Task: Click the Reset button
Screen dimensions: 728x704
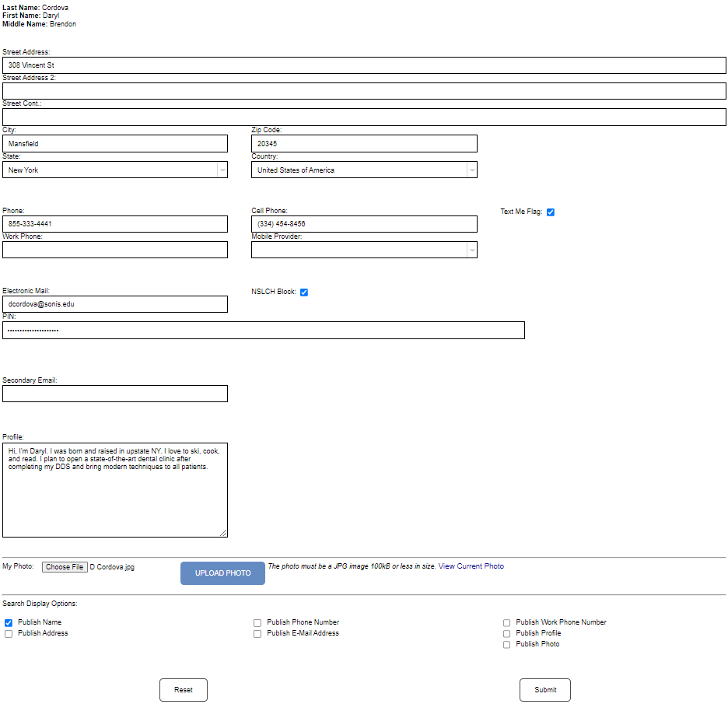Action: pos(183,689)
